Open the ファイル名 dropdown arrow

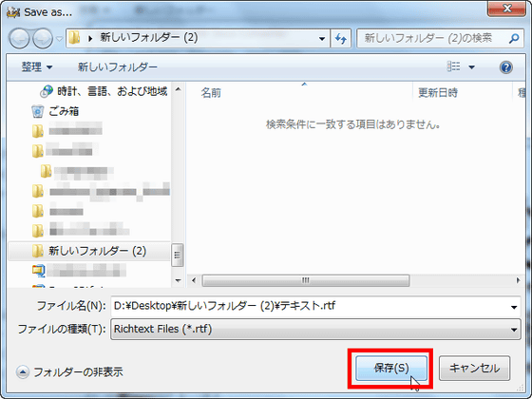[514, 307]
